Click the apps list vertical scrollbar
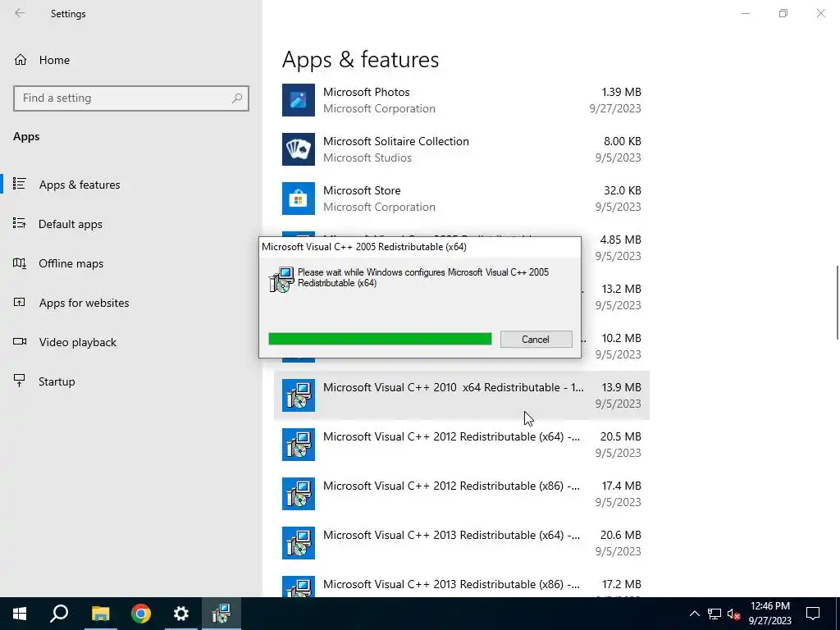The height and width of the screenshot is (630, 840). coord(837,303)
